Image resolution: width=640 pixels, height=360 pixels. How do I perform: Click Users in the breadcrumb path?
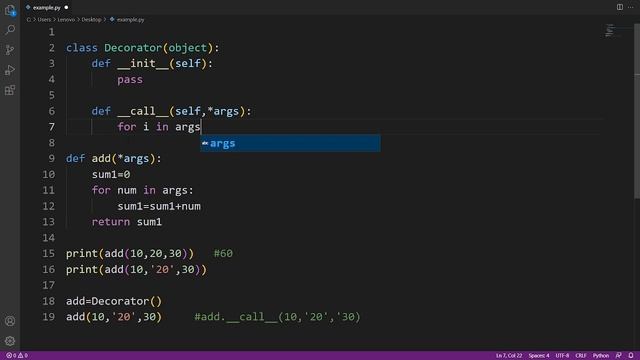point(44,20)
